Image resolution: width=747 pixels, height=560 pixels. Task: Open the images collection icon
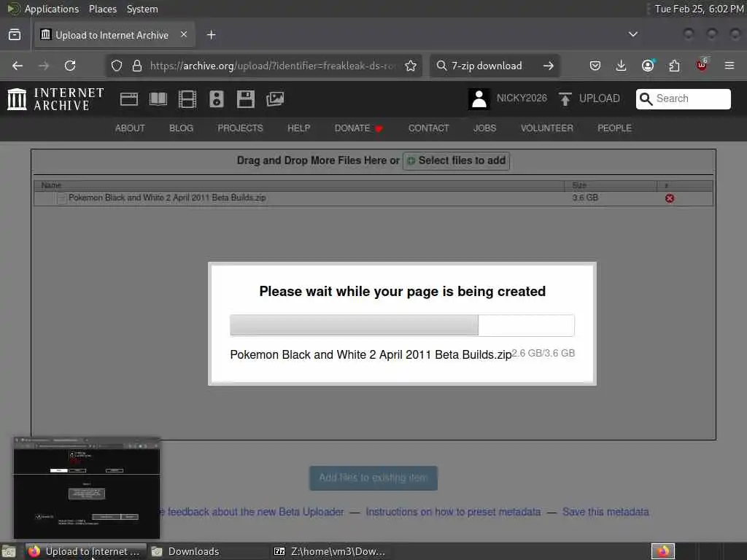(275, 99)
